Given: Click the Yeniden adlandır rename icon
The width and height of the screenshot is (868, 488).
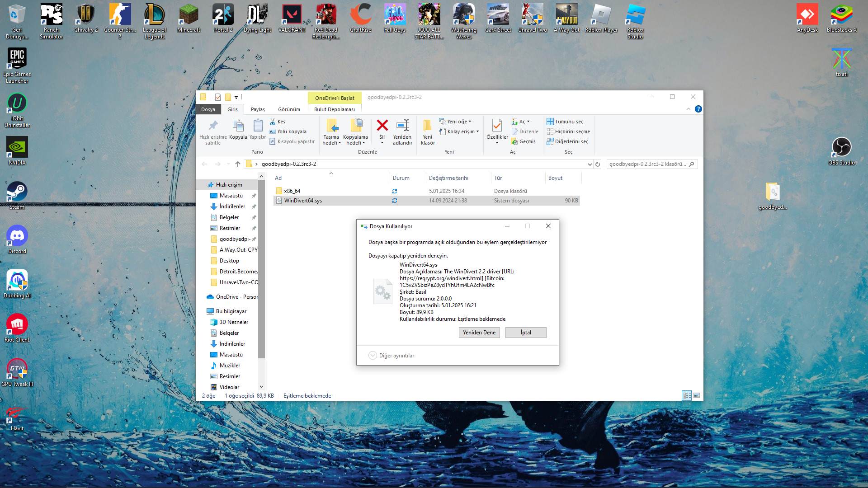Looking at the screenshot, I should [x=402, y=126].
